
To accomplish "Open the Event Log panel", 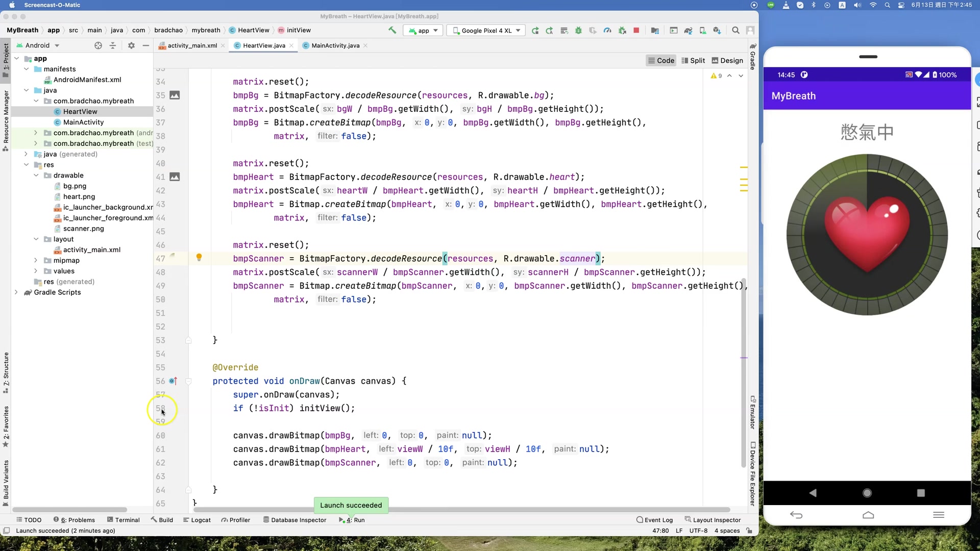I will pyautogui.click(x=654, y=520).
